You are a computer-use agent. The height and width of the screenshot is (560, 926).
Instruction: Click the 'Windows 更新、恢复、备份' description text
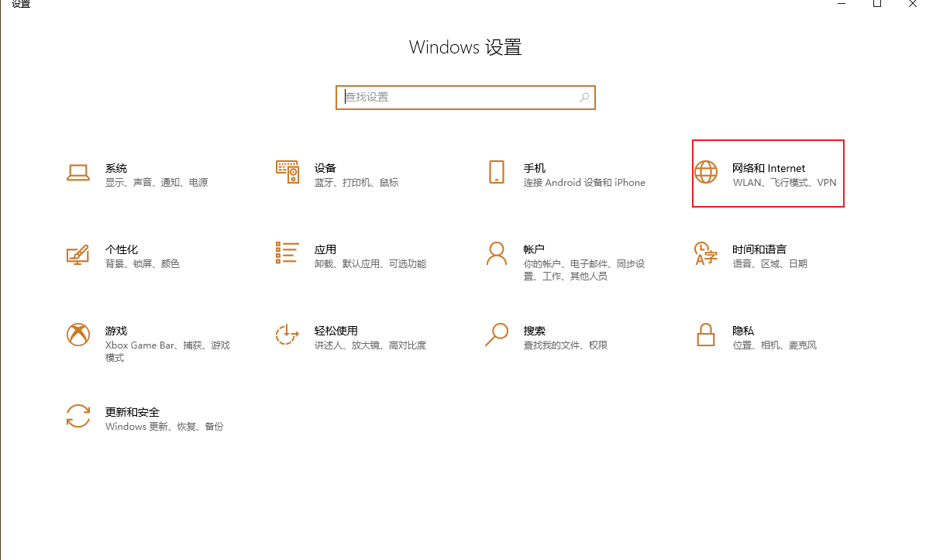(164, 427)
